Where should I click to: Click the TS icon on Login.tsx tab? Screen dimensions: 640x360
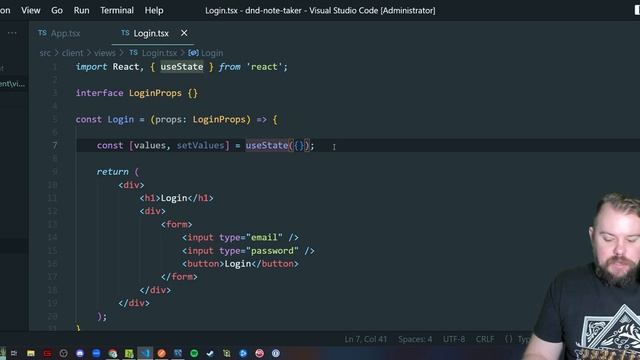(x=125, y=33)
